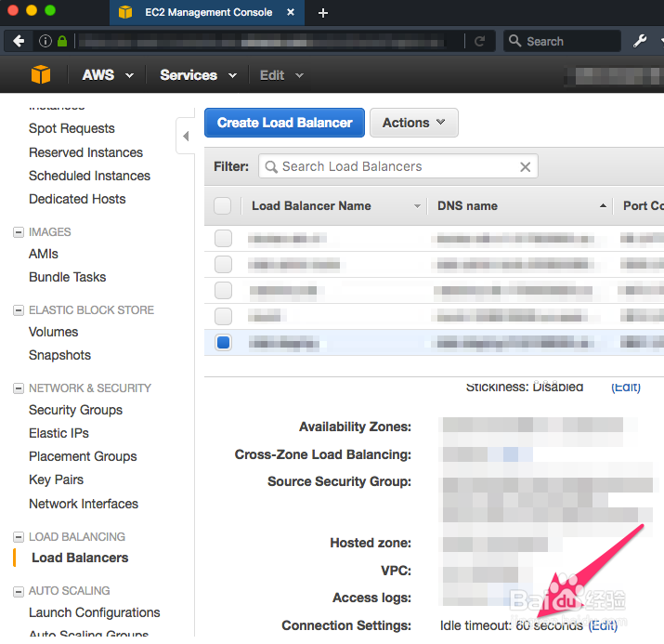Screen dimensions: 664x644
Task: Open the wrench developer tools icon
Action: pyautogui.click(x=640, y=41)
